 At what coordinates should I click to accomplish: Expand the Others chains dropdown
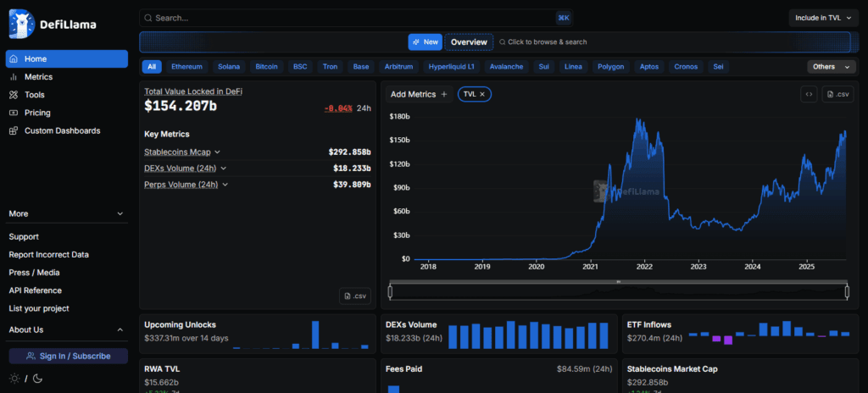pyautogui.click(x=831, y=67)
